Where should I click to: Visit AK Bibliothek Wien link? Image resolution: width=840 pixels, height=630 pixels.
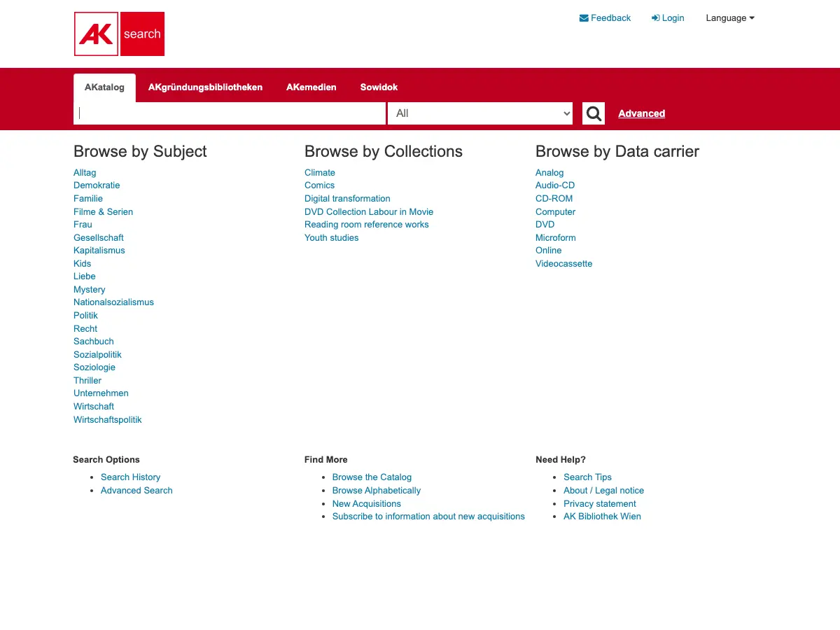pyautogui.click(x=602, y=517)
